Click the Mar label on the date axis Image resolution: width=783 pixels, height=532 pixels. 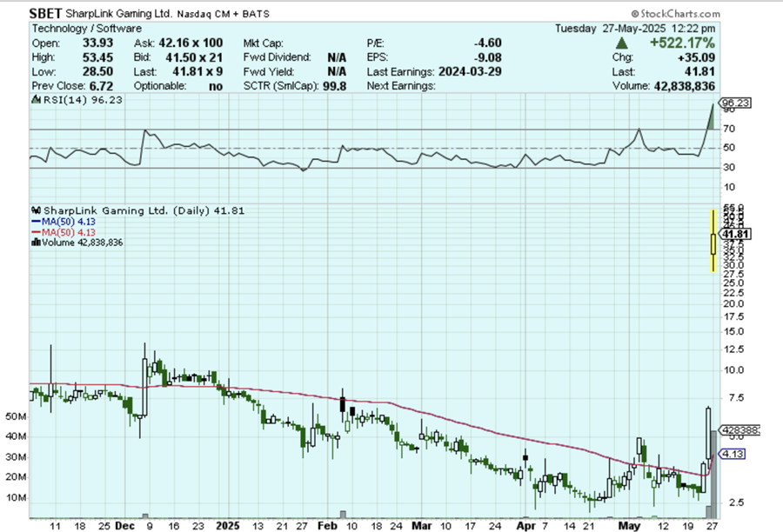click(422, 526)
